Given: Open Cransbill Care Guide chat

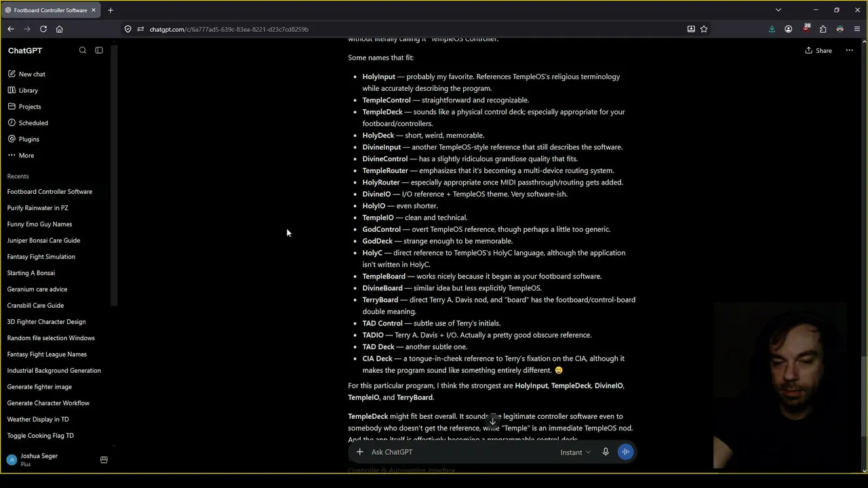Looking at the screenshot, I should [x=36, y=306].
